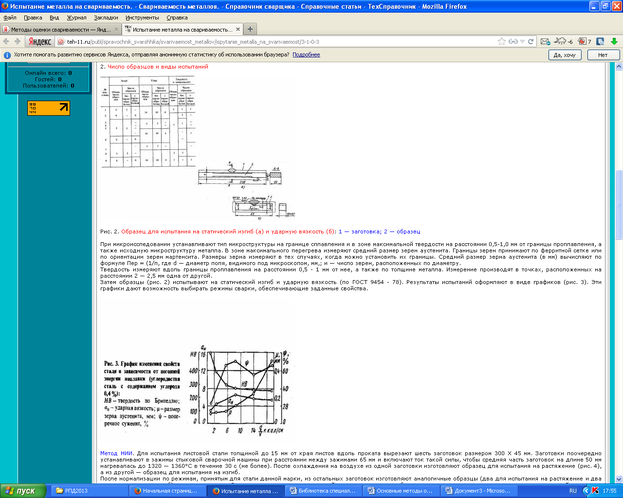The width and height of the screenshot is (623, 498).
Task: Go forward with the browser forward arrow
Action: coord(17,41)
